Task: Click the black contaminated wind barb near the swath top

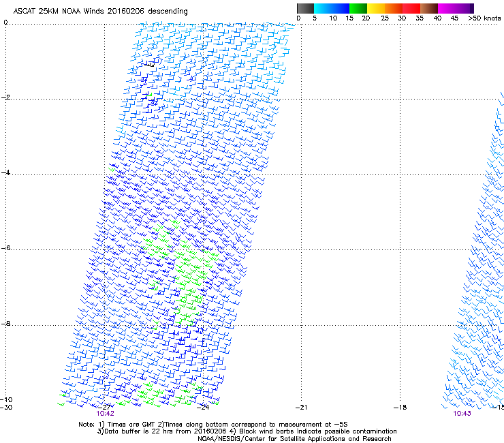Action: (x=149, y=65)
